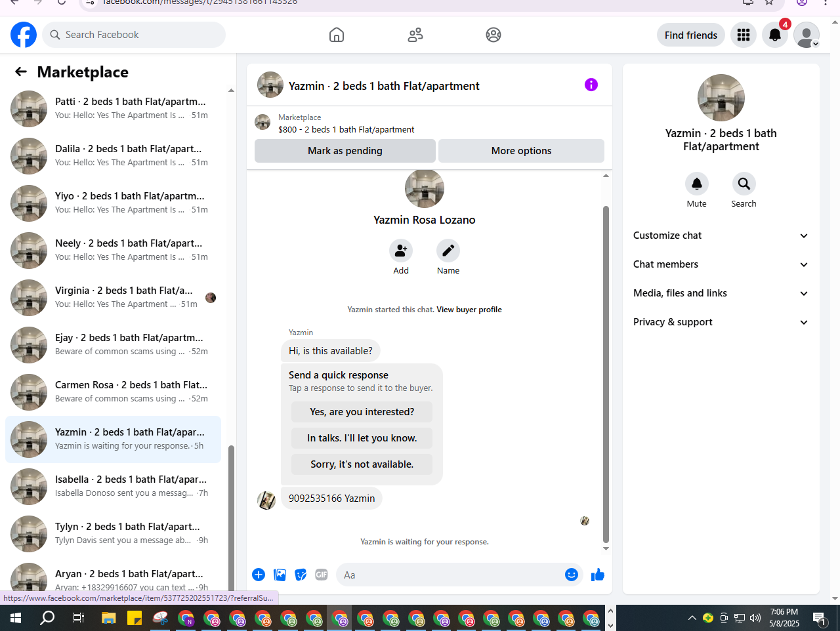Open Dalila conversation in list

click(x=113, y=156)
